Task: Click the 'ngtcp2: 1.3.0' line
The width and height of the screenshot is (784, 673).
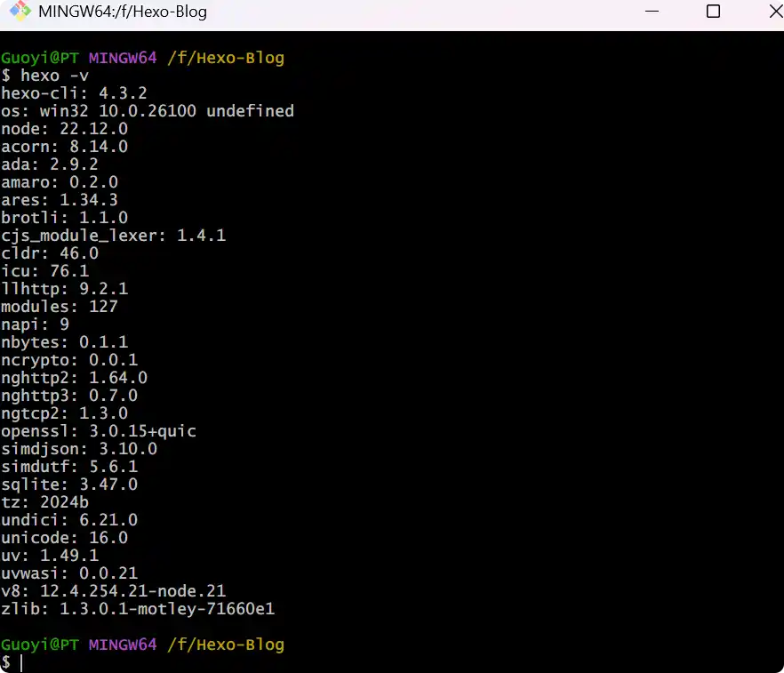Action: [x=65, y=413]
